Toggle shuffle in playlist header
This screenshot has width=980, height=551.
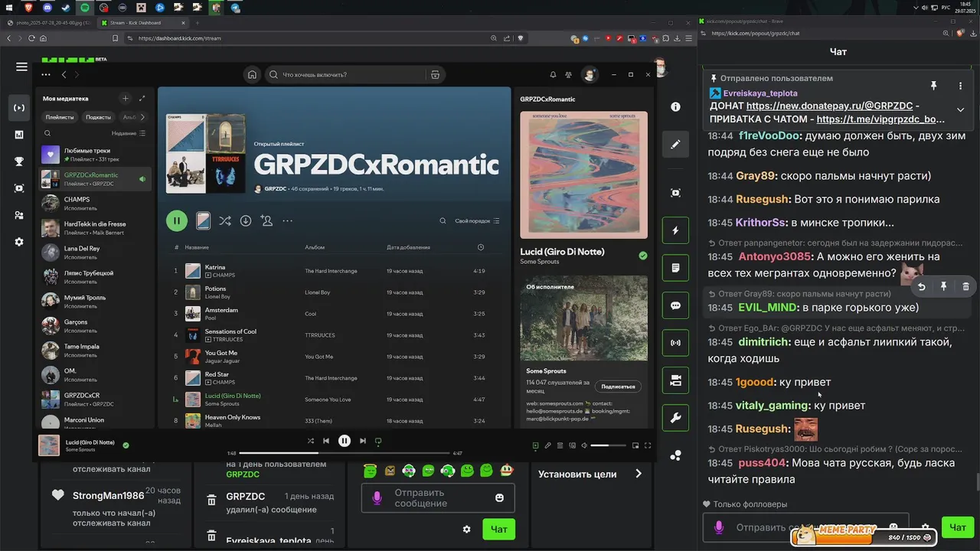(224, 220)
